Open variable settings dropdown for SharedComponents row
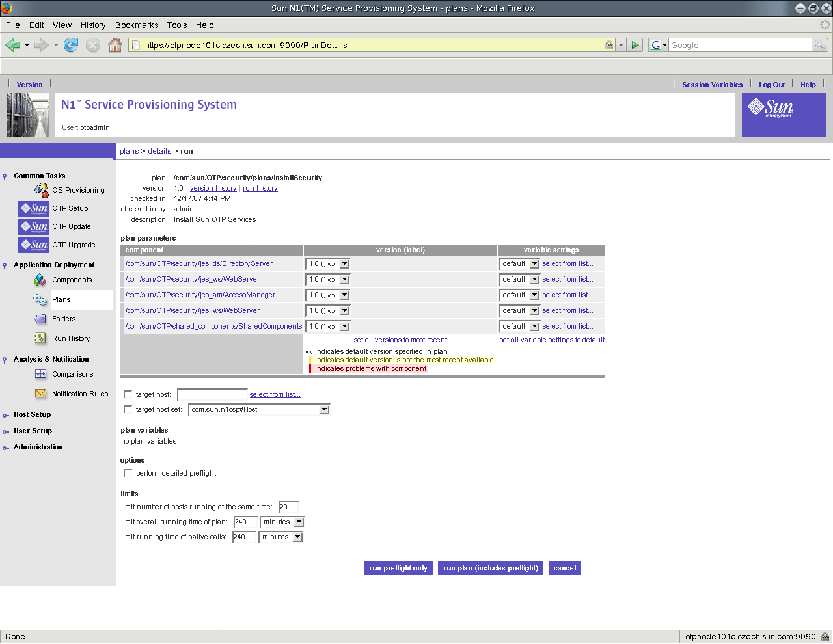The width and height of the screenshot is (833, 644). [520, 326]
